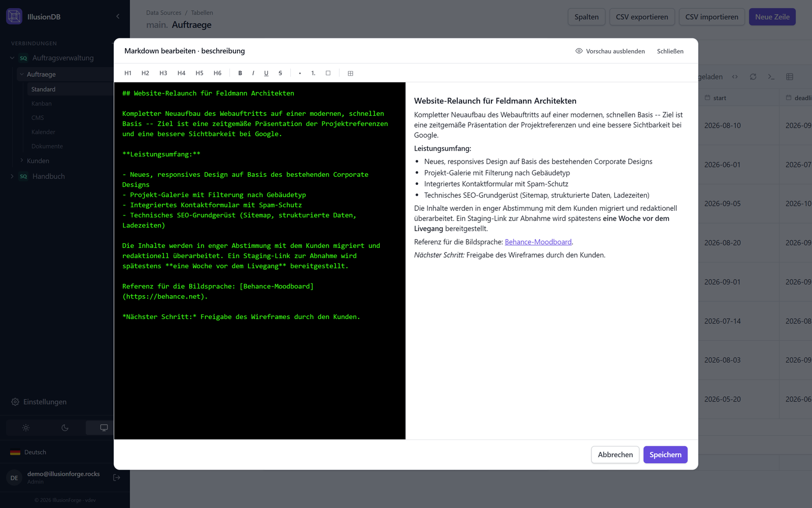Insert a numbered list
Image resolution: width=812 pixels, height=508 pixels.
313,73
